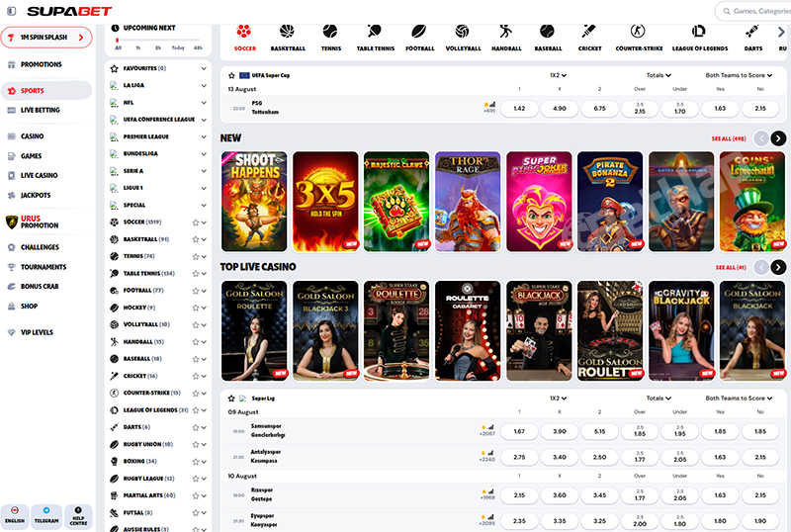Screen dimensions: 791x532
Task: Click the 1M Spin Splash button
Action: [x=46, y=38]
